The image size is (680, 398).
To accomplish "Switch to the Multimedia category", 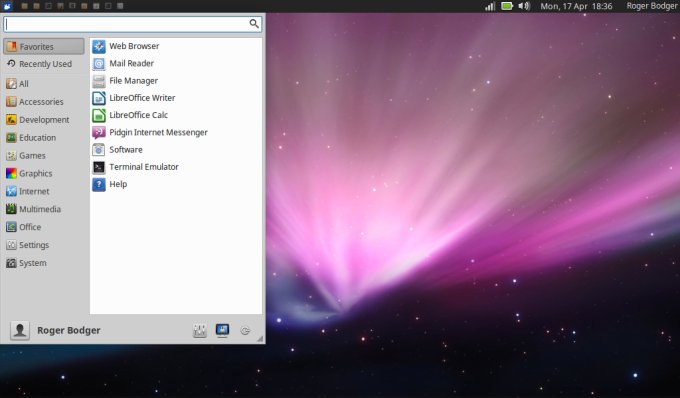I will tap(44, 209).
